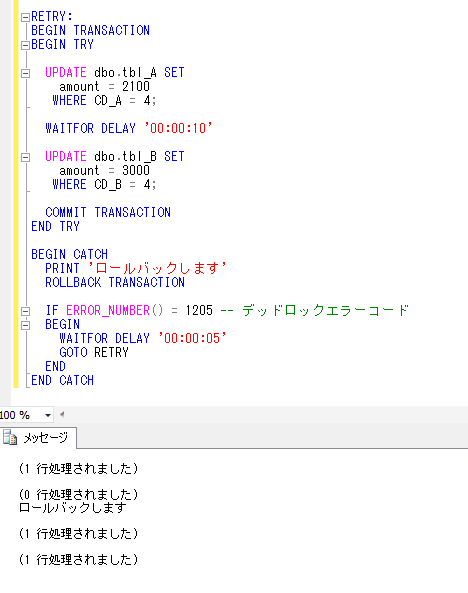Place cursor on BEGIN TRANSACTION line

pos(90,30)
